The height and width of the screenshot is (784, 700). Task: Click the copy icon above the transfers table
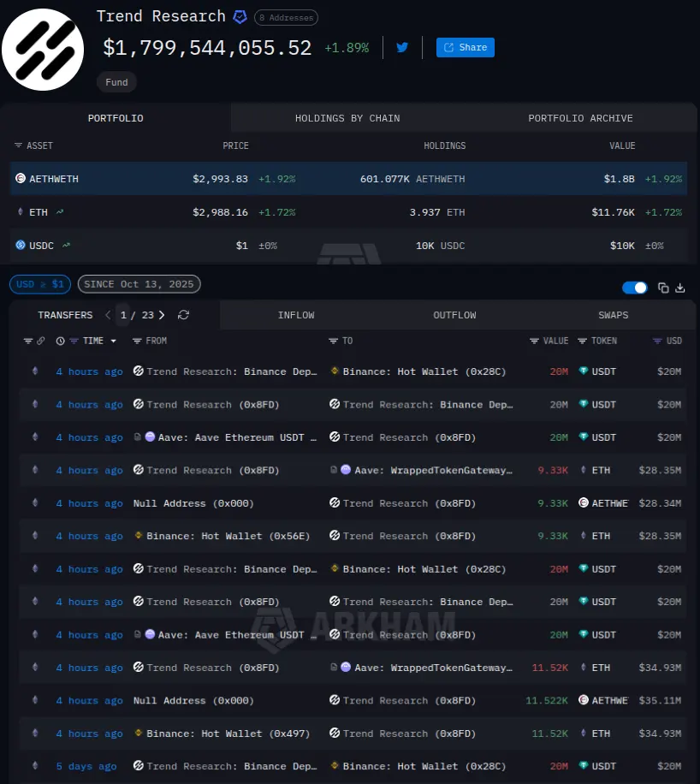(x=663, y=288)
